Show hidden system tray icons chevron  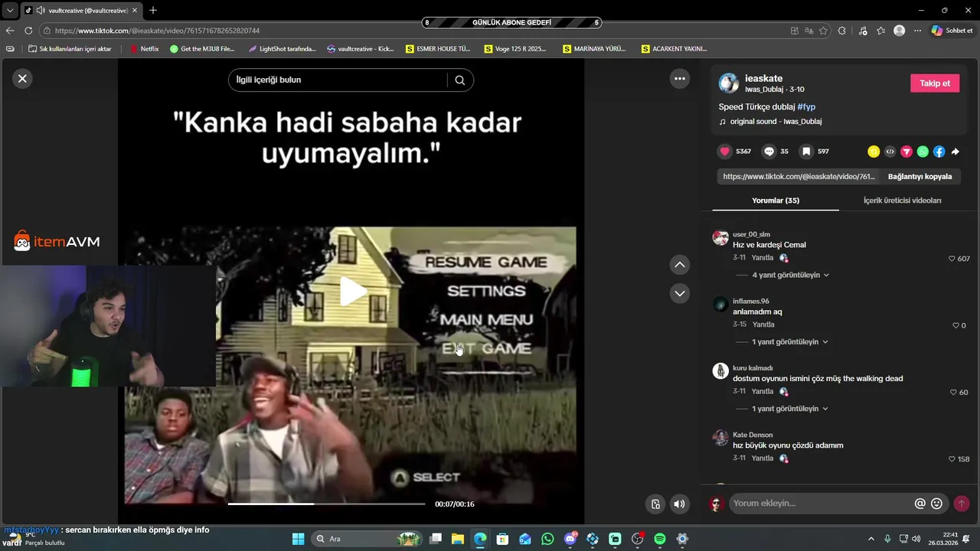[x=871, y=539]
